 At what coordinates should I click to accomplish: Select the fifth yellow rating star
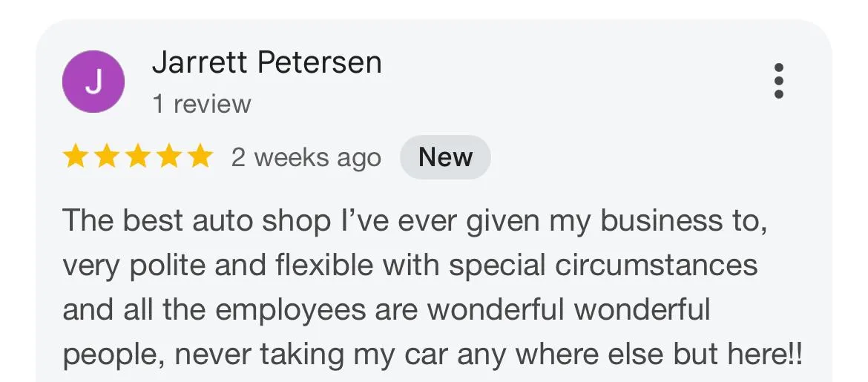(200, 157)
